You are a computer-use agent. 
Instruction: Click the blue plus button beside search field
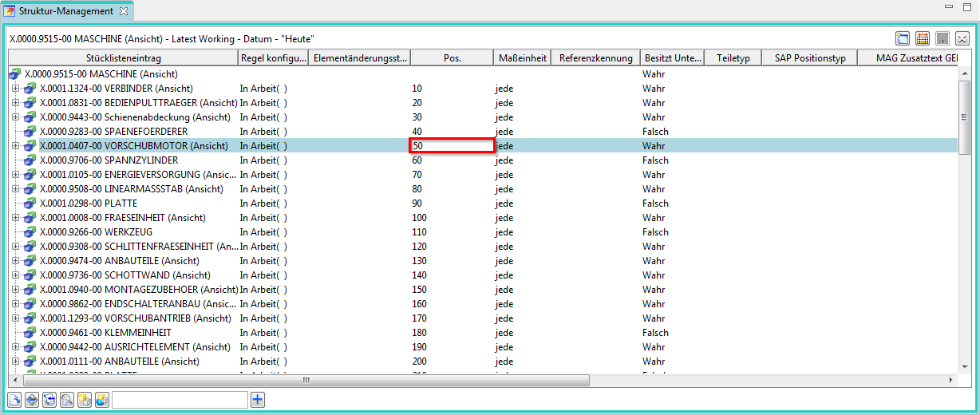[257, 399]
